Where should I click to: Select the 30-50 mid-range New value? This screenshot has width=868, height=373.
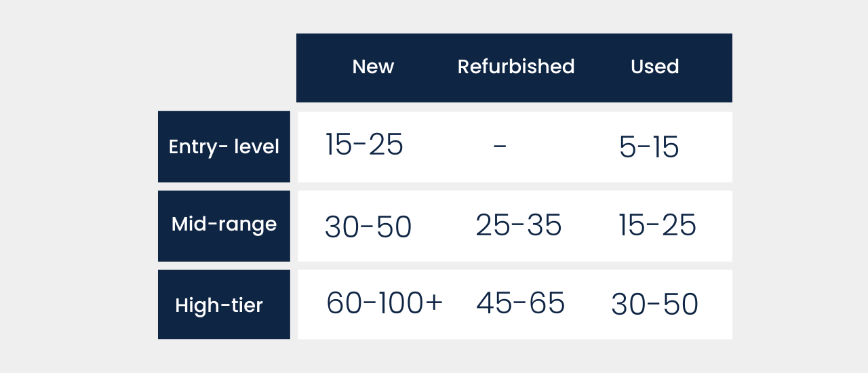(x=368, y=227)
